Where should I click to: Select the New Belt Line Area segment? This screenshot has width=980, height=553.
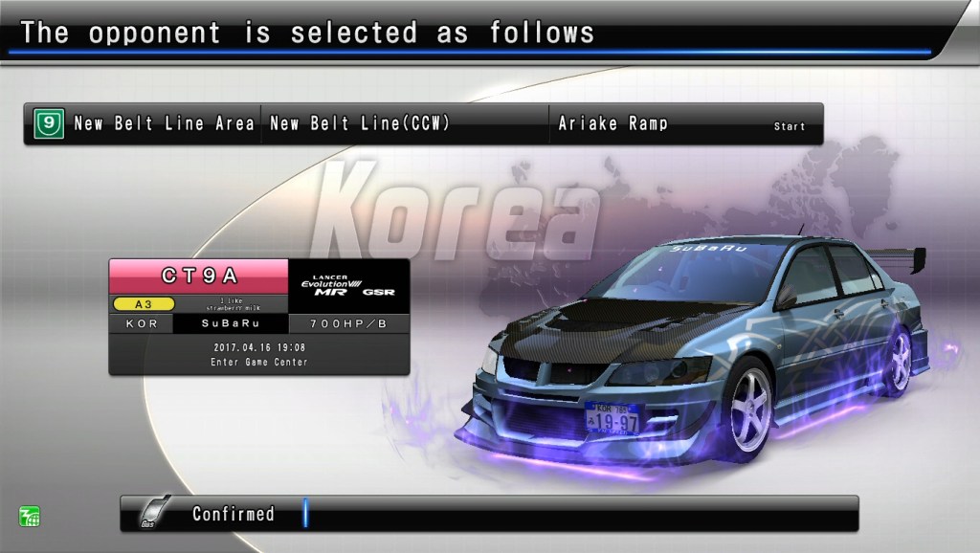[164, 124]
